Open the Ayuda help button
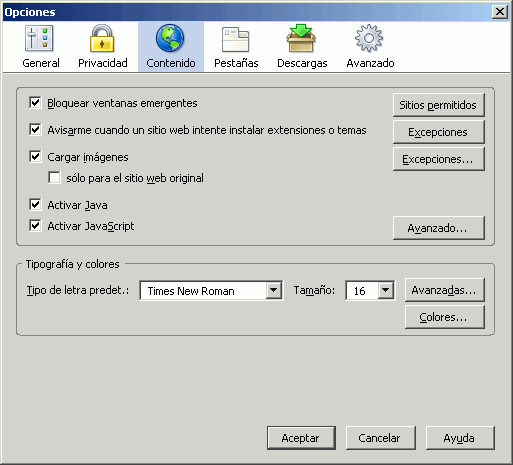Image resolution: width=513 pixels, height=465 pixels. pyautogui.click(x=460, y=438)
